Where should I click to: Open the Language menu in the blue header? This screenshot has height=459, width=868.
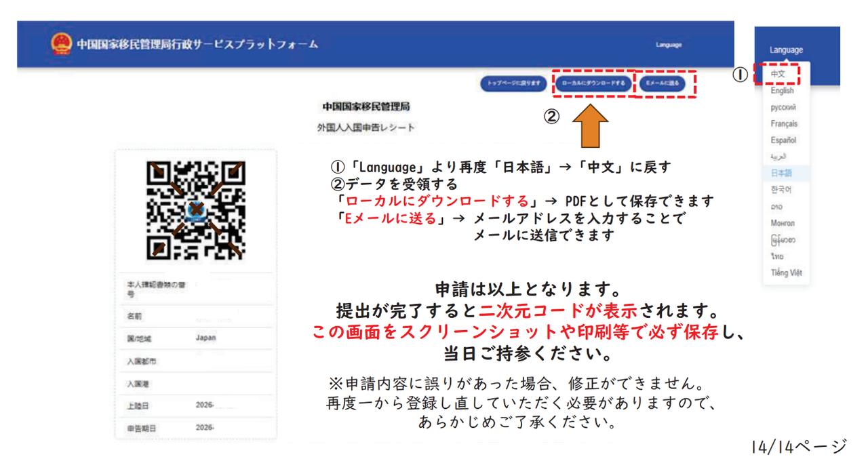click(668, 45)
